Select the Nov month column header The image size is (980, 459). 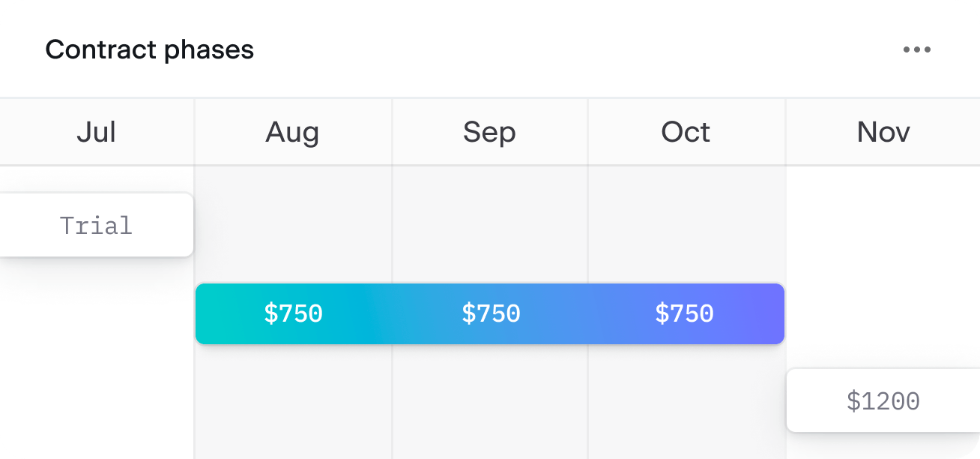coord(883,132)
